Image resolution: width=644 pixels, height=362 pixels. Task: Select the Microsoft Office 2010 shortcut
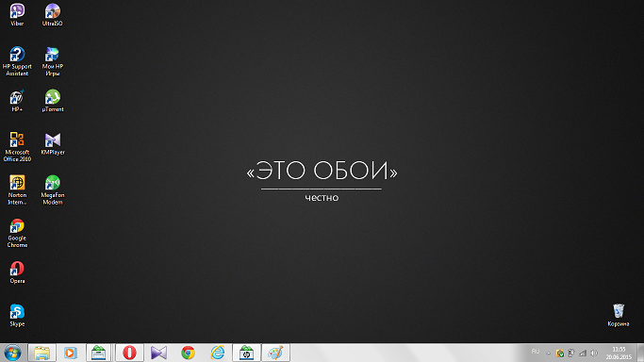tap(17, 147)
